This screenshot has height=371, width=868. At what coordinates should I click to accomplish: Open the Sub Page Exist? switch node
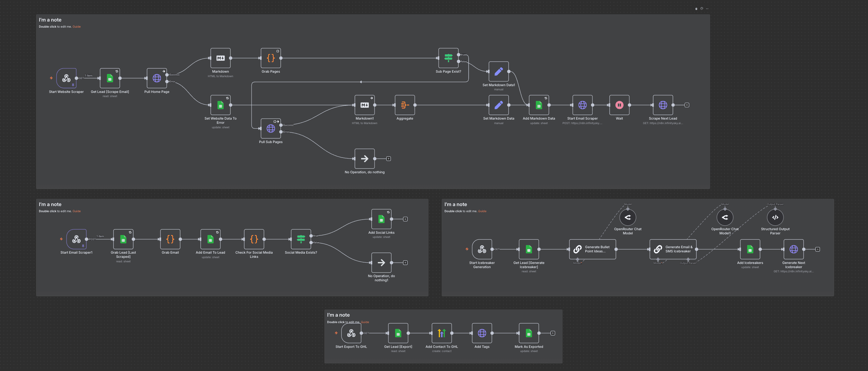click(x=448, y=58)
